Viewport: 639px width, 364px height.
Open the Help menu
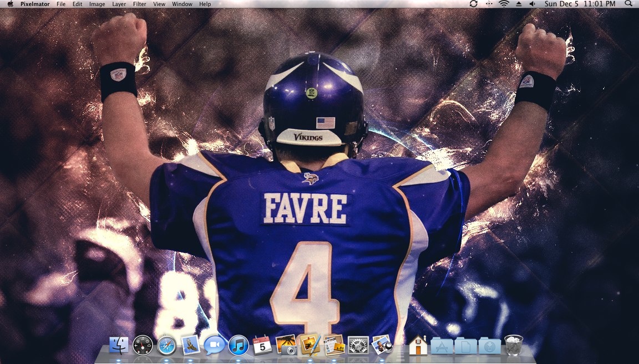click(x=205, y=4)
